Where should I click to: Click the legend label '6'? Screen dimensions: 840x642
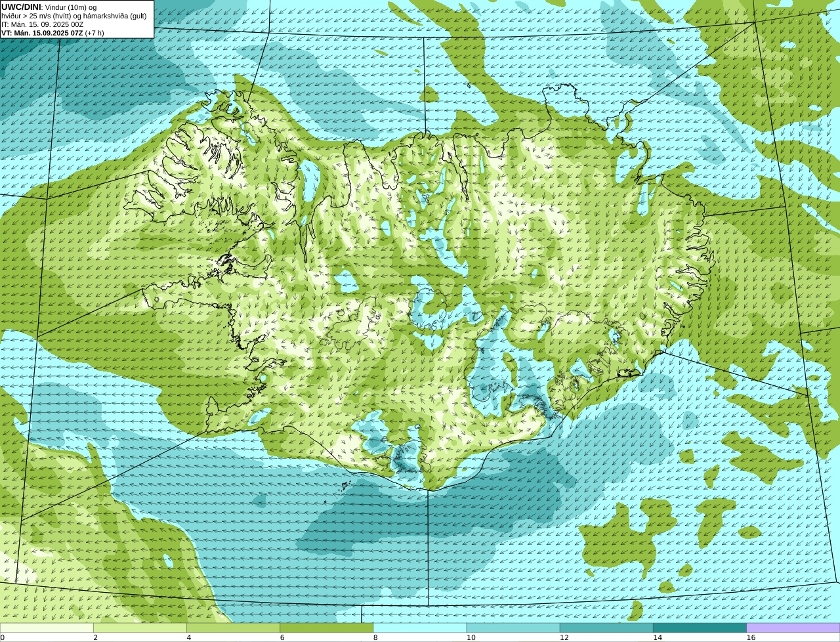coord(282,637)
